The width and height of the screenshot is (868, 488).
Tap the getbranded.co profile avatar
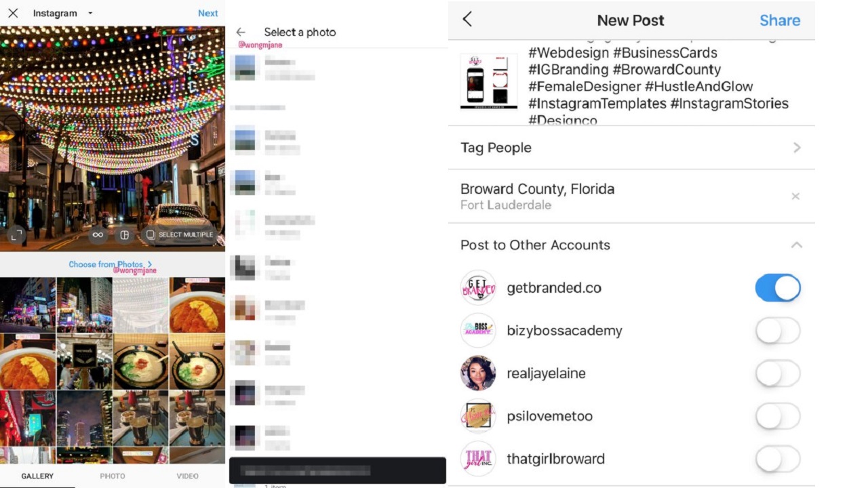pos(478,288)
